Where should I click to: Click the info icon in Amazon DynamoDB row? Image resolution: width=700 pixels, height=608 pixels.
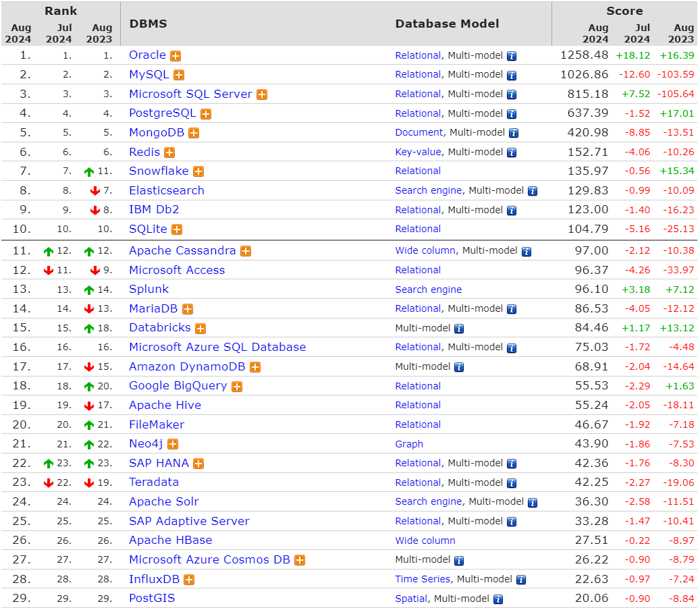(x=459, y=367)
